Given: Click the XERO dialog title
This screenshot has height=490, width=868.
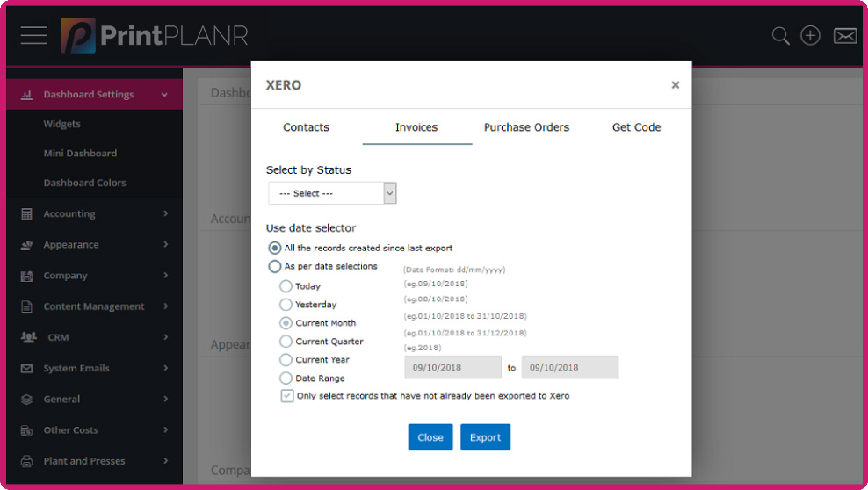Looking at the screenshot, I should coord(284,85).
